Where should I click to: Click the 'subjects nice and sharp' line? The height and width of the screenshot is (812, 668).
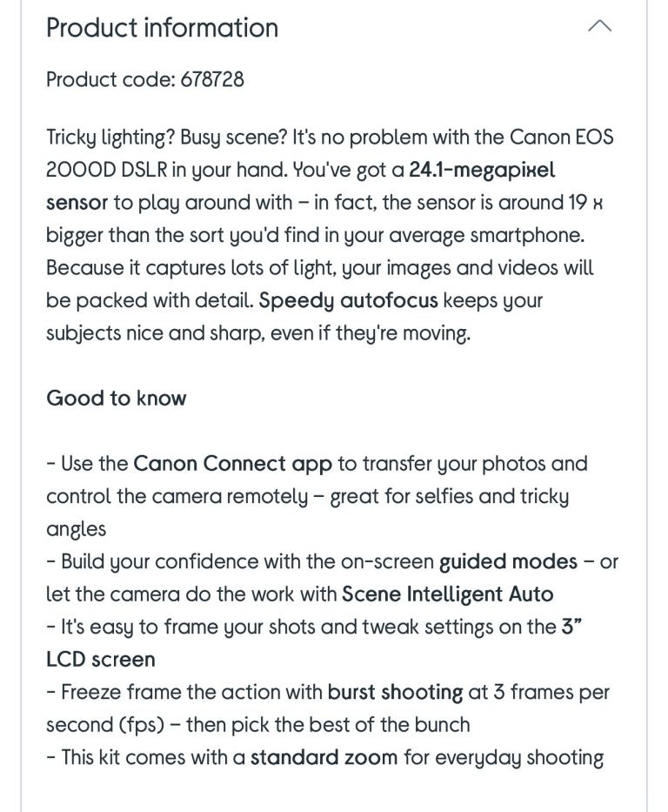pyautogui.click(x=258, y=333)
